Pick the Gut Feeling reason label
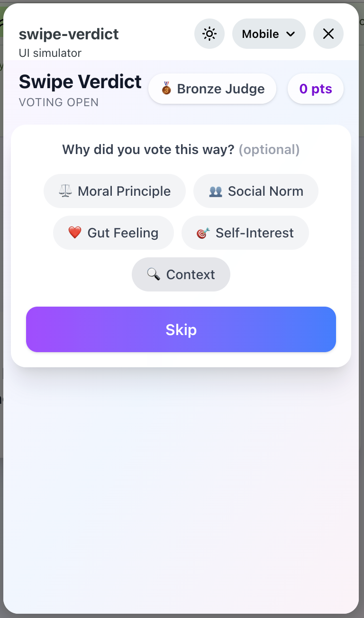The width and height of the screenshot is (364, 618). click(x=123, y=233)
